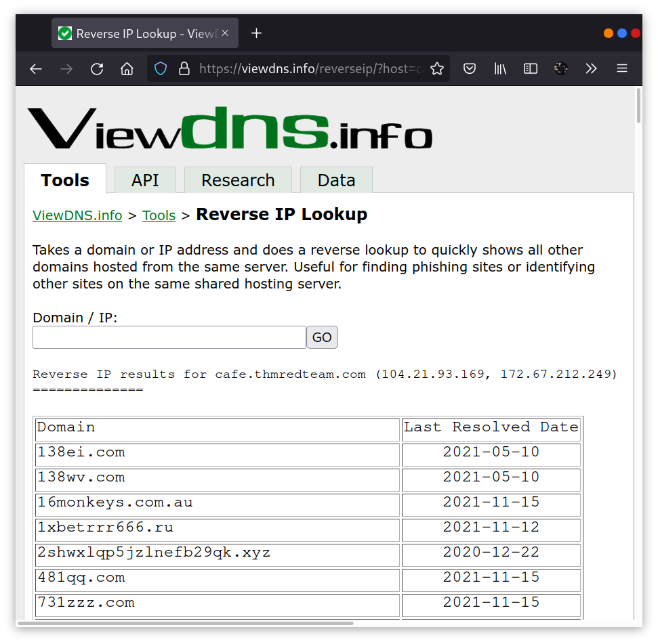Click the GO button

(323, 337)
